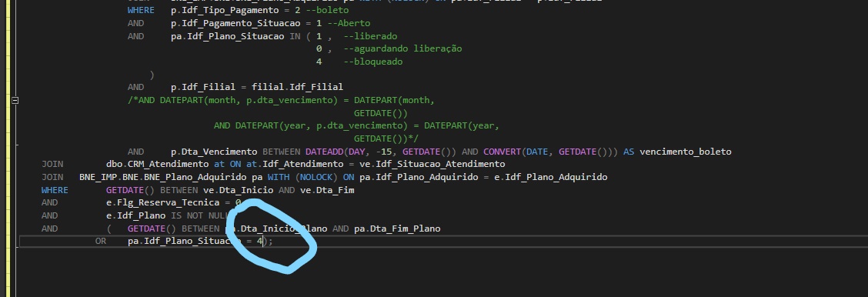Click the vencimento_boleto alias
The image size is (868, 297).
[686, 152]
